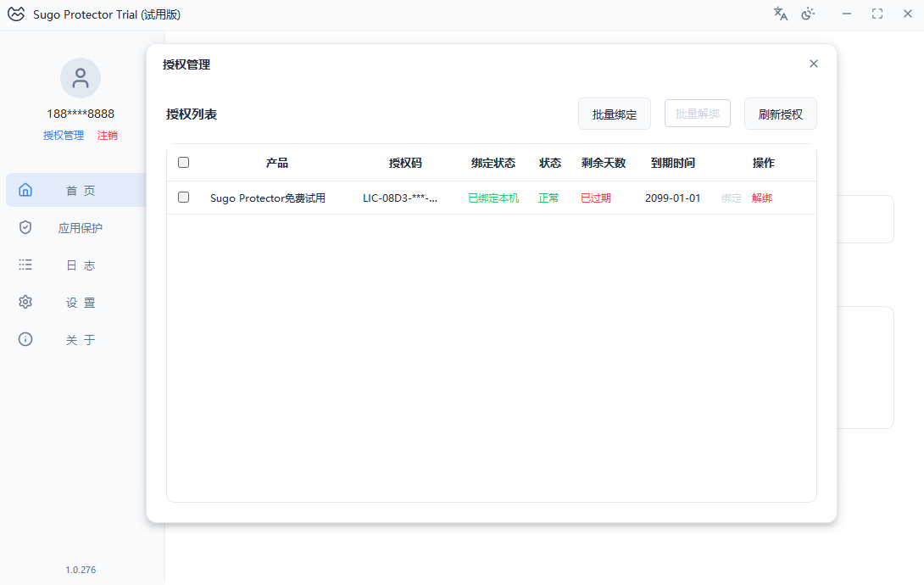Click the user avatar icon
Screen dimensions: 924x585
[81, 79]
